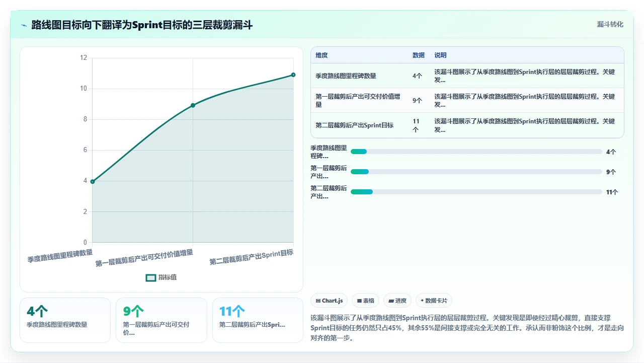
Task: Click the 数据 column header
Action: 419,55
